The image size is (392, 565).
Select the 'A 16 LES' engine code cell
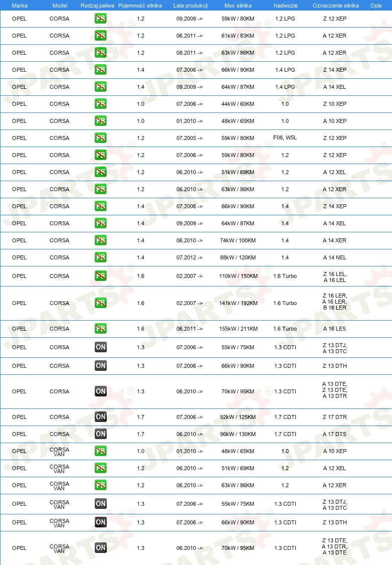[334, 329]
